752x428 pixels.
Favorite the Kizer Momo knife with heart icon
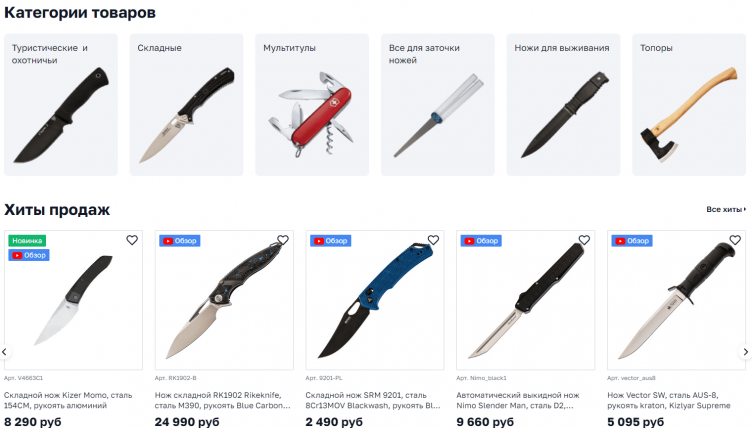coord(132,240)
